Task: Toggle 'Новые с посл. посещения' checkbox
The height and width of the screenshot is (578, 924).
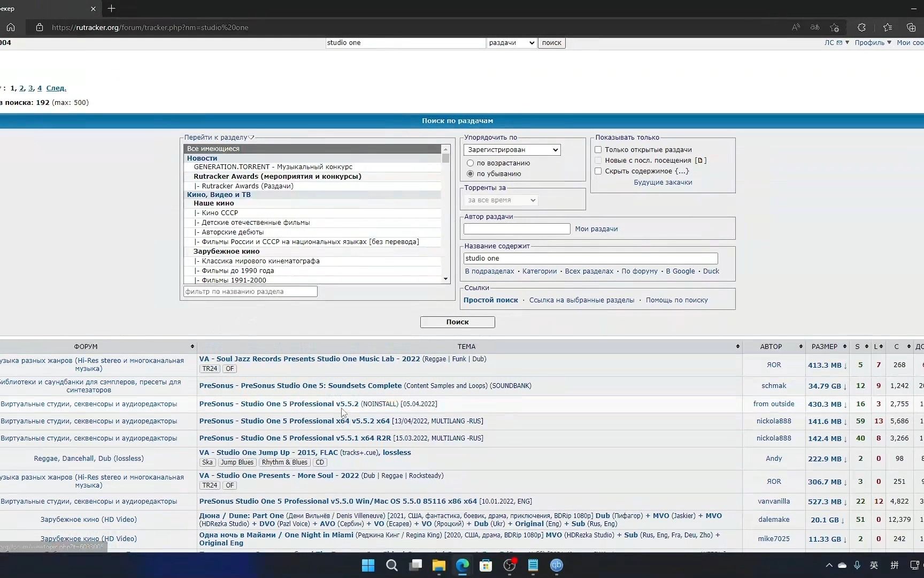Action: 598,161
